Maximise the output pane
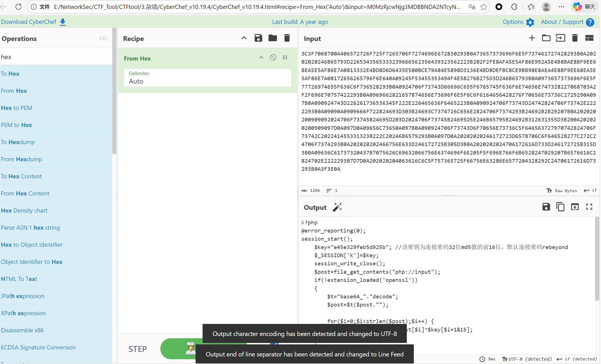601x364 pixels. 589,207
